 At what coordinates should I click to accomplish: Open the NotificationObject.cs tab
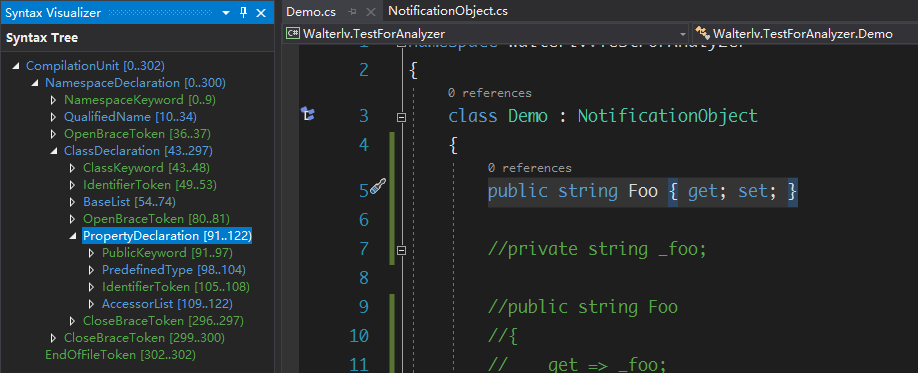coord(448,11)
